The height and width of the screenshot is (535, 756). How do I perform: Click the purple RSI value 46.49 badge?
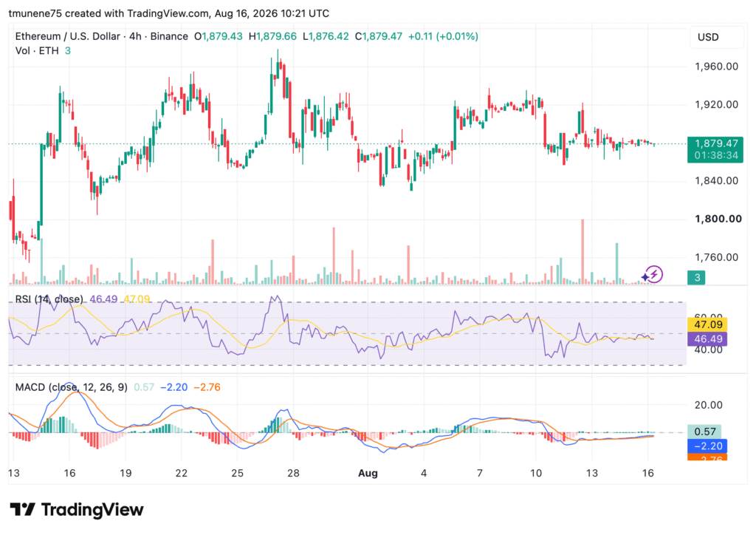coord(707,338)
